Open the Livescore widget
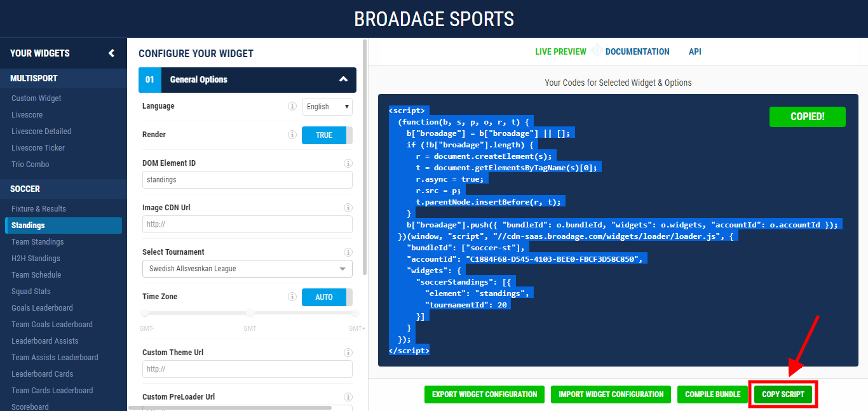868x411 pixels. [x=27, y=115]
